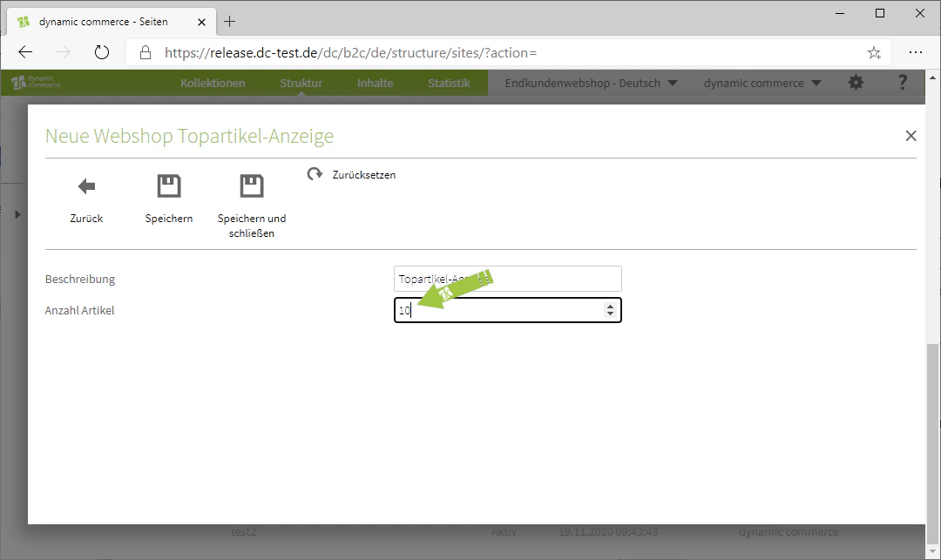Click the dynamic commerce logo
Viewport: 941px width, 560px height.
pos(36,83)
